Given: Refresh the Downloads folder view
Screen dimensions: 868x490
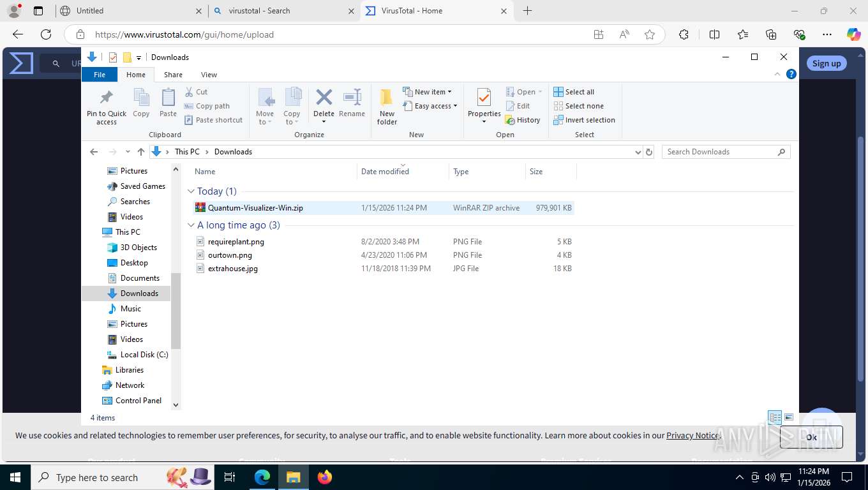Looking at the screenshot, I should point(649,152).
